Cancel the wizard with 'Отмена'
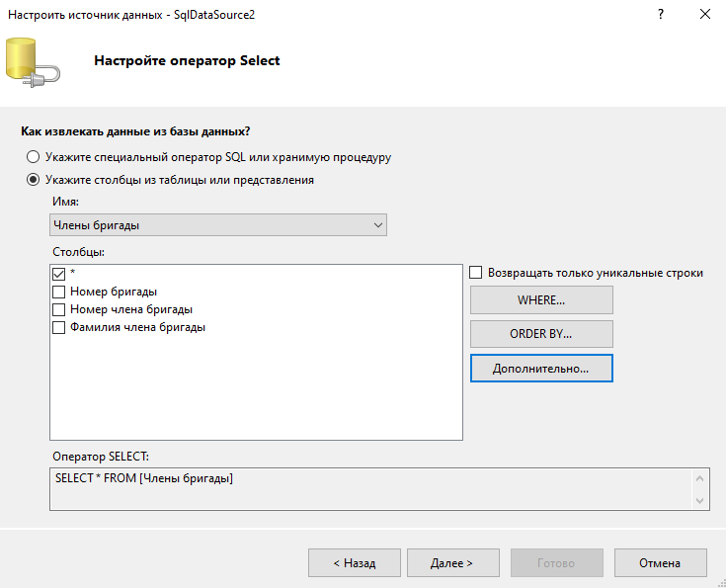726x588 pixels. click(x=660, y=563)
